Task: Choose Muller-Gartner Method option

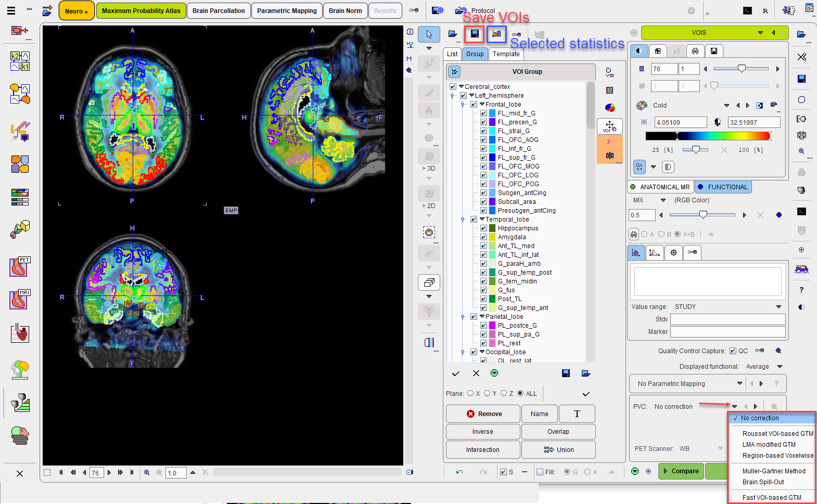Action: [774, 471]
